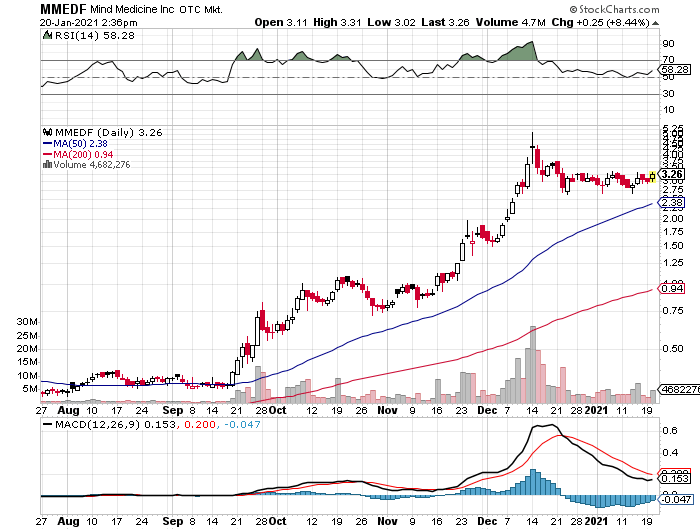Viewport: 700px width, 530px height.
Task: Click the yellow highlighted latest candlestick
Action: tap(652, 177)
